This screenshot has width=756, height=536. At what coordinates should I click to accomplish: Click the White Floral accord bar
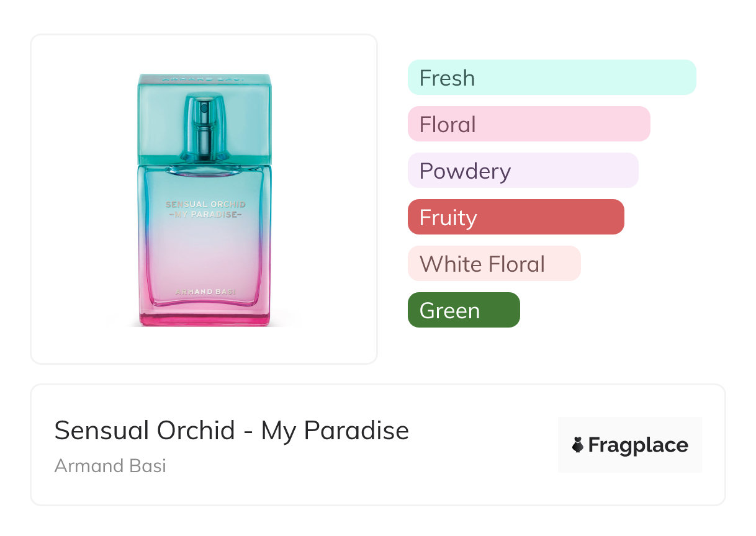coord(493,264)
